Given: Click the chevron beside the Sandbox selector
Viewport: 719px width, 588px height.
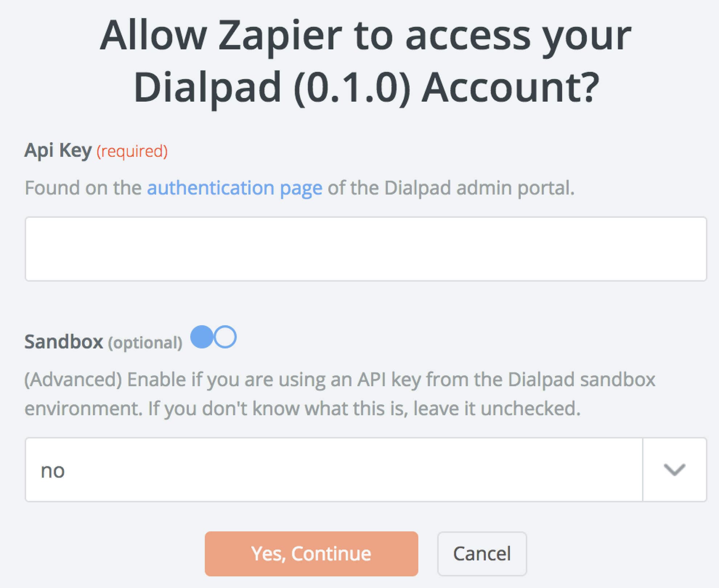Looking at the screenshot, I should [x=674, y=470].
